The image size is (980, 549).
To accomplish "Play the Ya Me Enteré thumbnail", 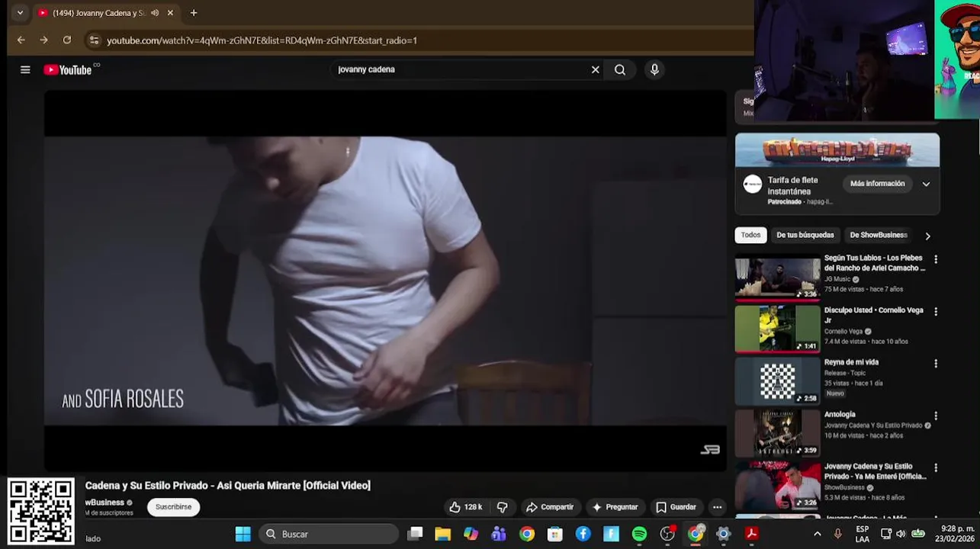I will tap(777, 485).
